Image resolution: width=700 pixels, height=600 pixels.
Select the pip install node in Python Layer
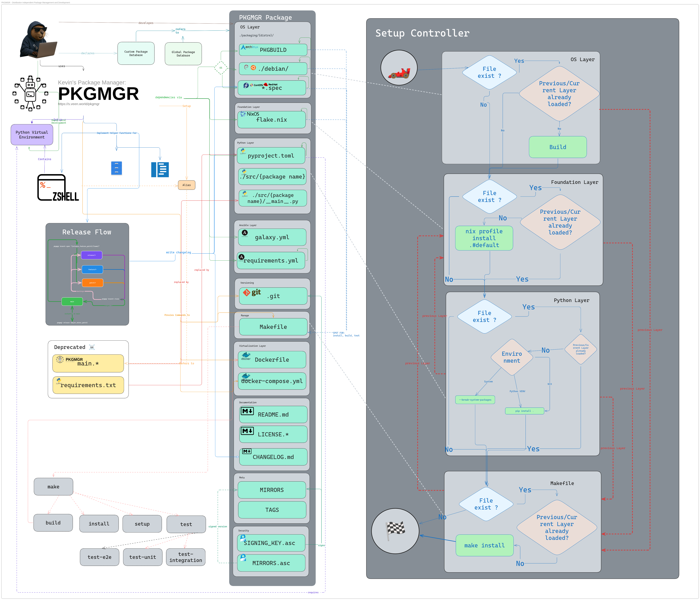point(524,411)
